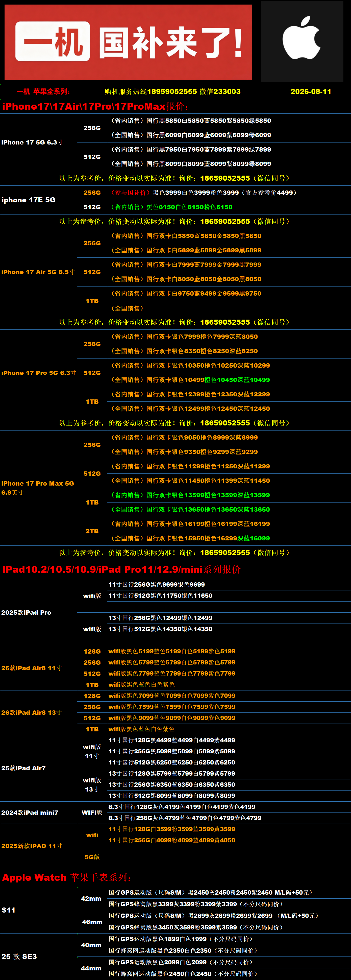Click the red '一机 国补来了!' banner
Image resolution: width=351 pixels, height=980 pixels.
[128, 42]
